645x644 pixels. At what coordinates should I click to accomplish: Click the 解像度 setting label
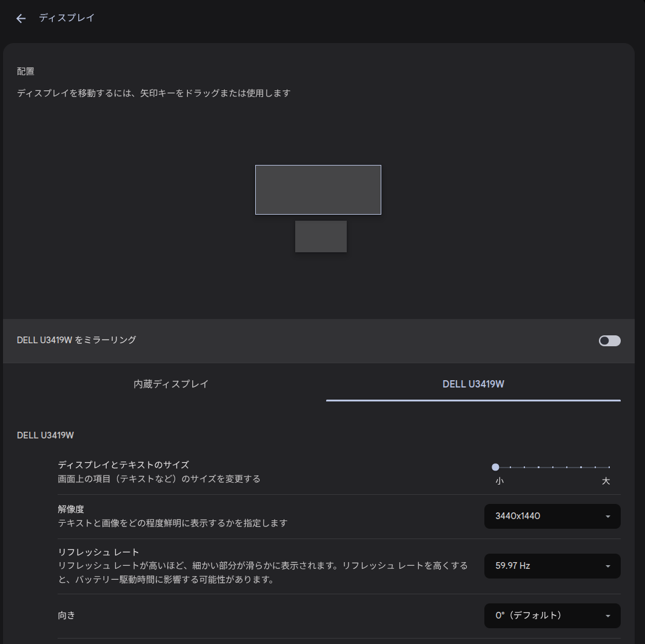(x=71, y=509)
